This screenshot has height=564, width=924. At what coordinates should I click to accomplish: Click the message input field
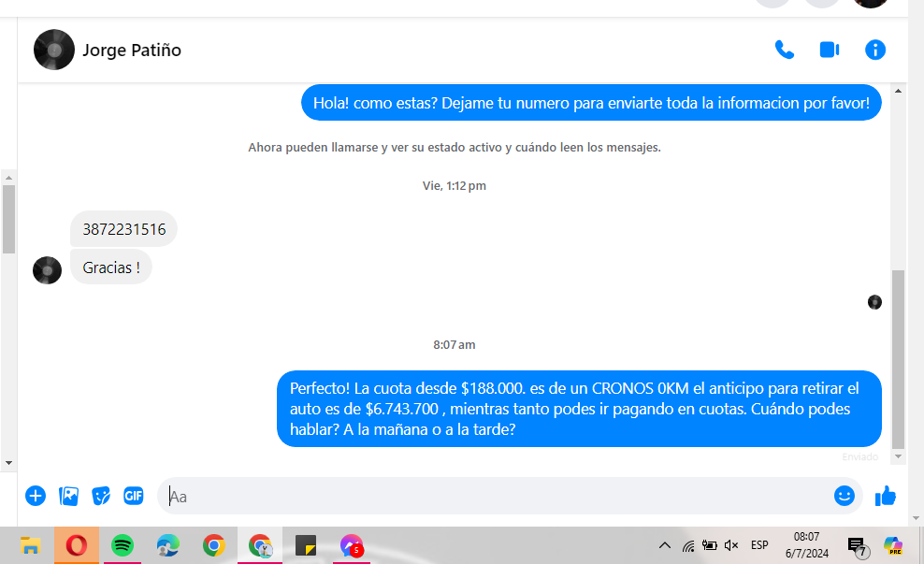pyautogui.click(x=496, y=496)
